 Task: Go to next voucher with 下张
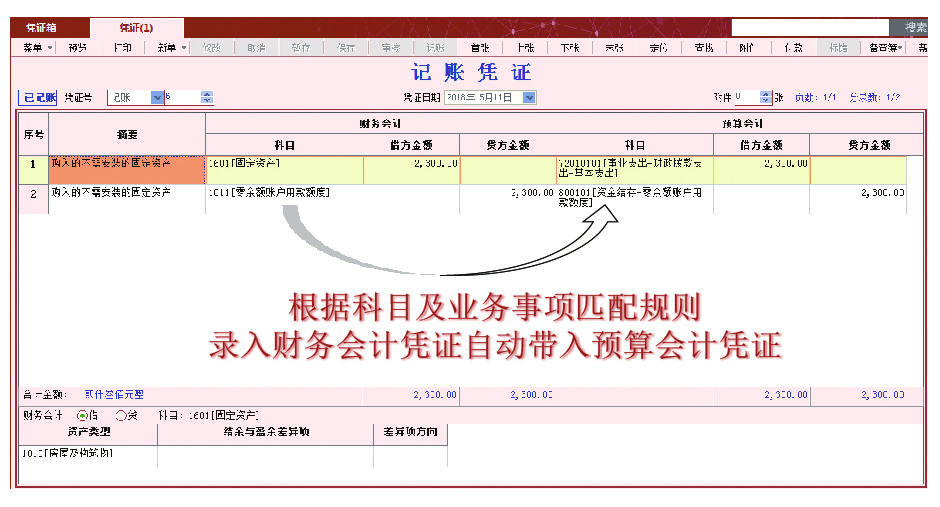point(569,47)
